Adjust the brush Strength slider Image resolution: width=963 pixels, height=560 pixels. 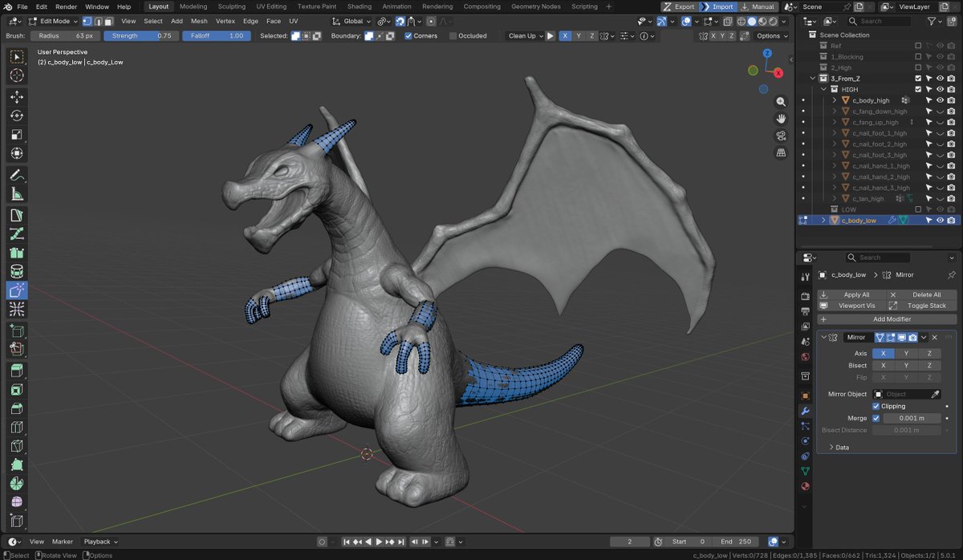click(140, 35)
